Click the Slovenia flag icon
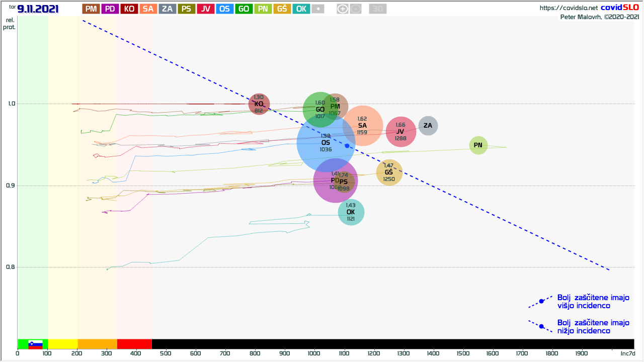Viewport: 644px width, 362px height. [x=35, y=344]
